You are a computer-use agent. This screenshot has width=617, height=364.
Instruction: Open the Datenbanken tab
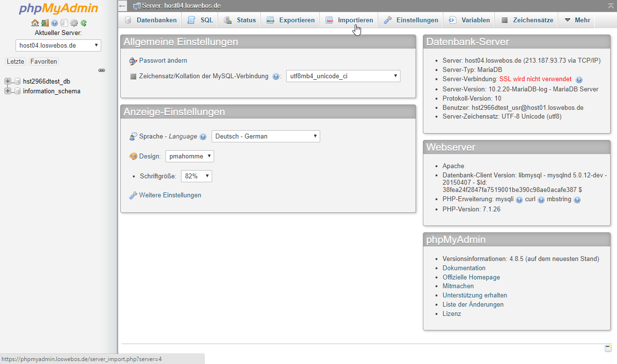(151, 20)
